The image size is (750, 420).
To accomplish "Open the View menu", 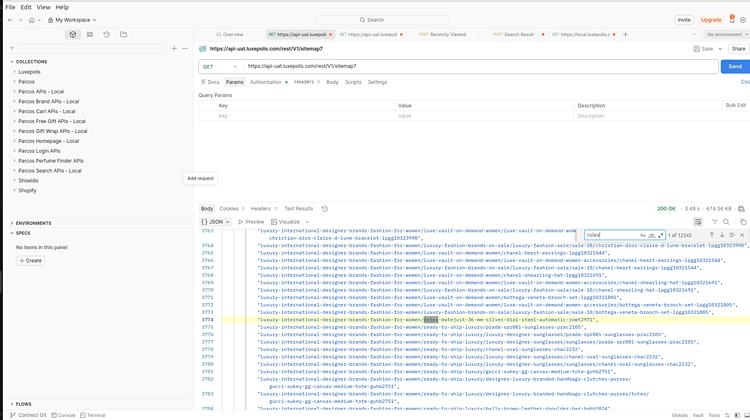I will 44,7.
